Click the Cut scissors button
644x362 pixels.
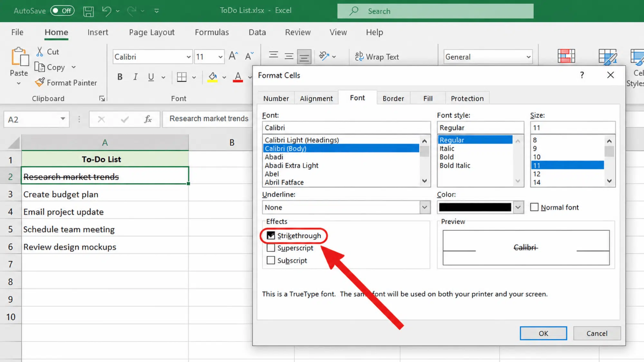point(48,52)
